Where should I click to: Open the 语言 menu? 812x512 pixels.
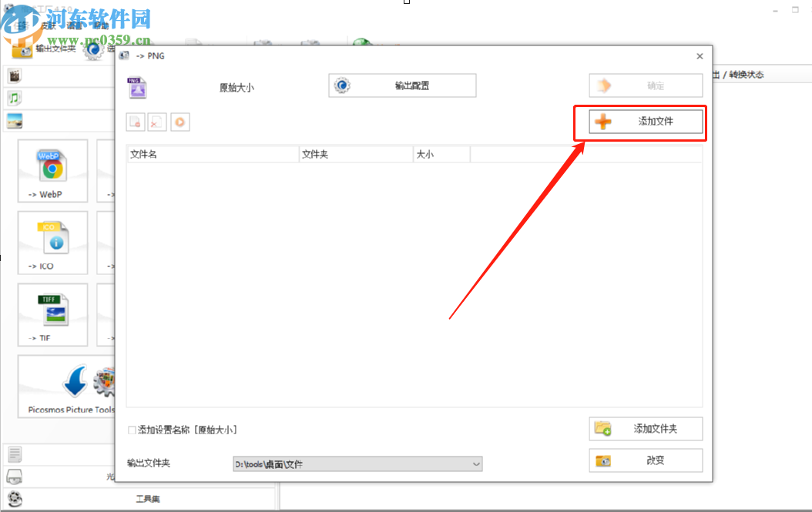click(x=75, y=26)
